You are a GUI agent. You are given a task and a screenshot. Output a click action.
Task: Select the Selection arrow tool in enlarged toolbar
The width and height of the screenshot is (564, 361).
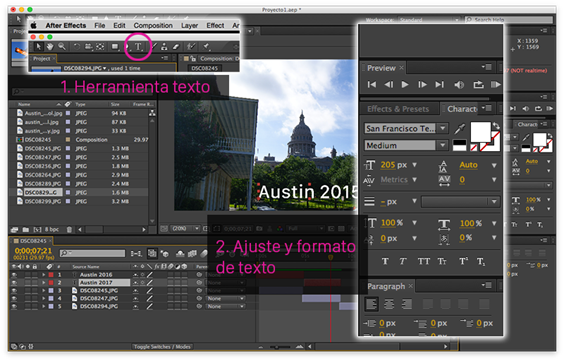click(x=38, y=46)
